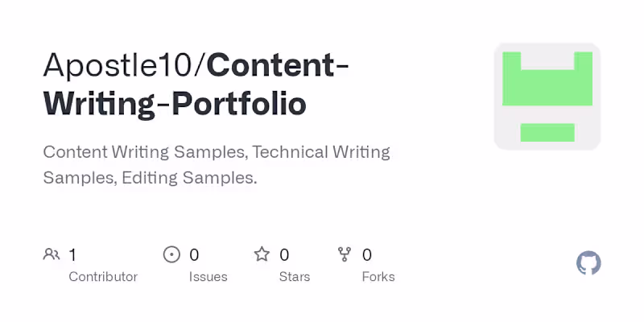Open the Apostle10 owner name
This screenshot has width=644, height=322.
(x=121, y=66)
